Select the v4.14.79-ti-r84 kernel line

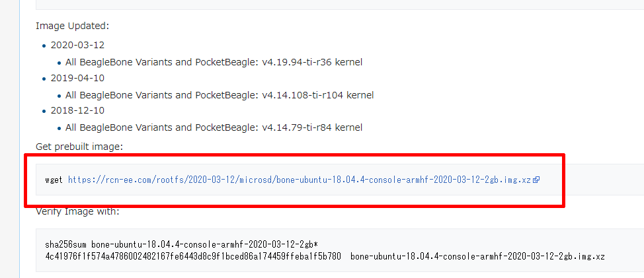[x=214, y=128]
